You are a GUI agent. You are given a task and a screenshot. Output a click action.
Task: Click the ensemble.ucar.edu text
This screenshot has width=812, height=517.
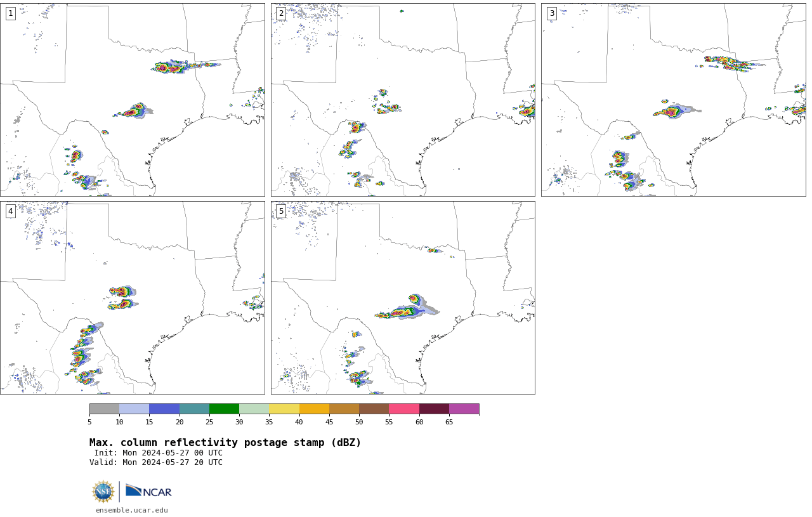[x=132, y=510]
